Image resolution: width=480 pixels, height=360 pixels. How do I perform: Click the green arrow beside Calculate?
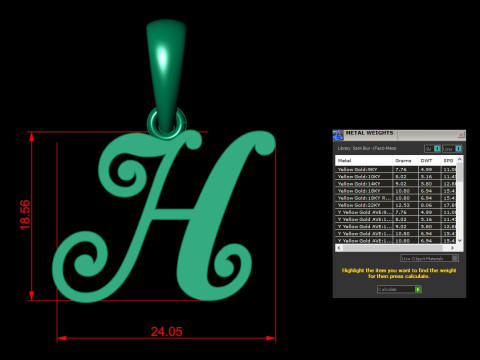(418, 289)
